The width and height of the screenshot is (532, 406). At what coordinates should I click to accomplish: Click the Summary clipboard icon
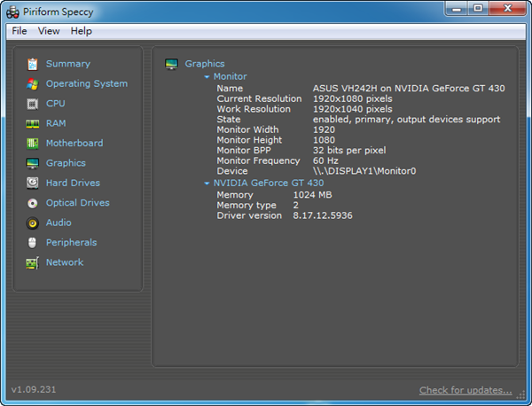33,64
